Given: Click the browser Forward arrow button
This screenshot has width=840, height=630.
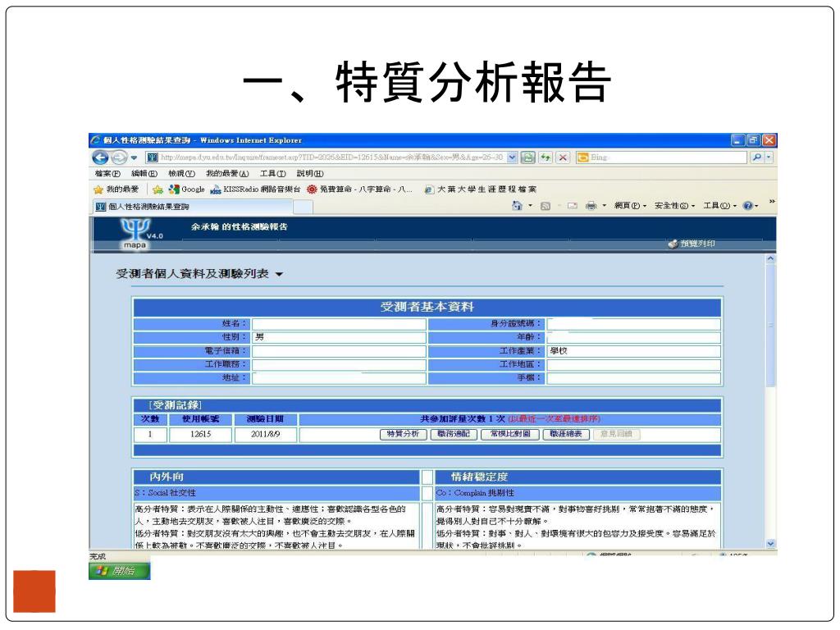Looking at the screenshot, I should point(119,157).
